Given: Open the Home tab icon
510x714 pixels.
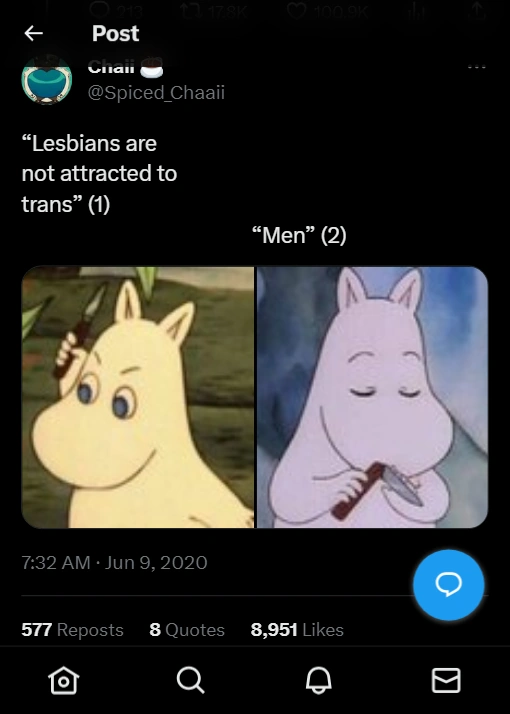Looking at the screenshot, I should coord(64,680).
